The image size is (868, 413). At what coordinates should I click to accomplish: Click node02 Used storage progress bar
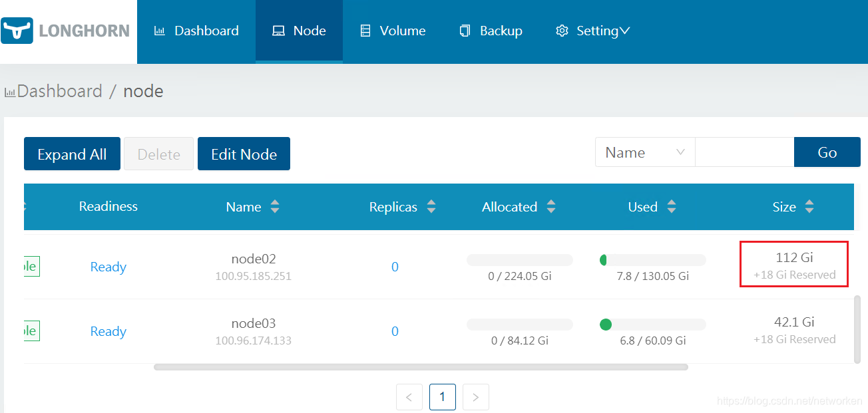click(652, 260)
